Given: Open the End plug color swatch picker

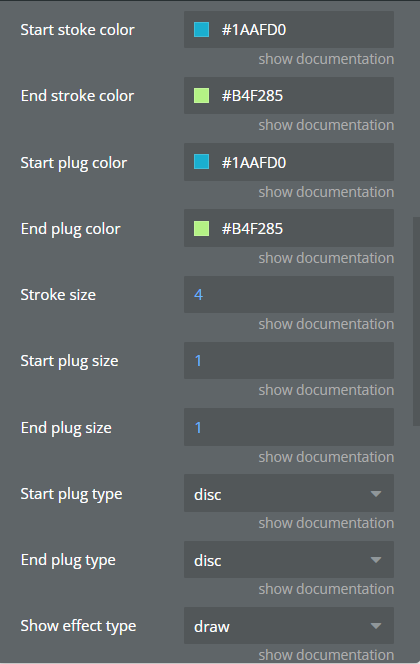Looking at the screenshot, I should (x=201, y=228).
